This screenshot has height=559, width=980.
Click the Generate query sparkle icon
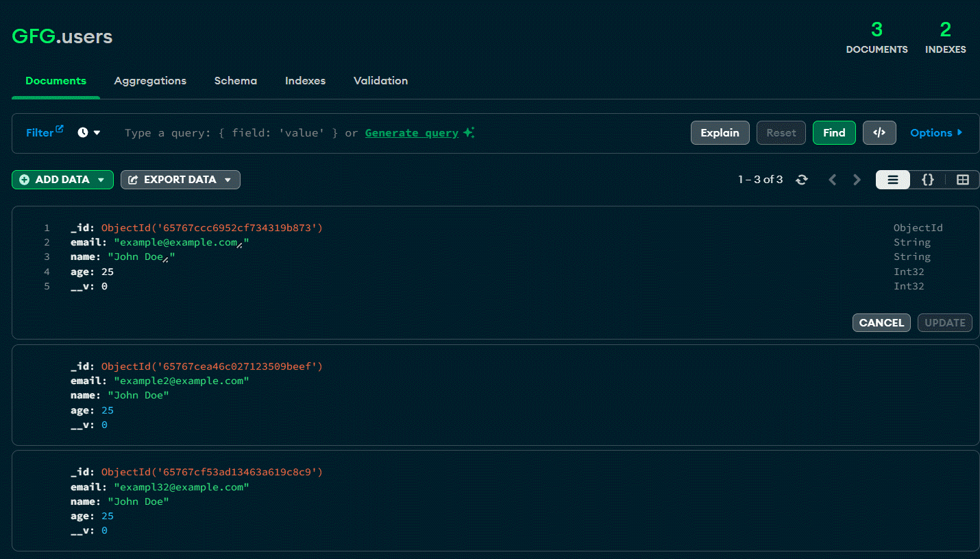point(469,133)
